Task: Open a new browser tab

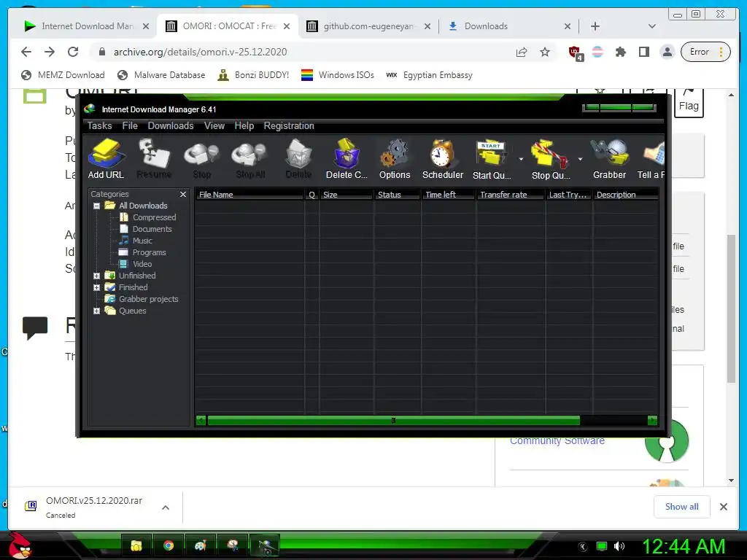Action: (595, 26)
